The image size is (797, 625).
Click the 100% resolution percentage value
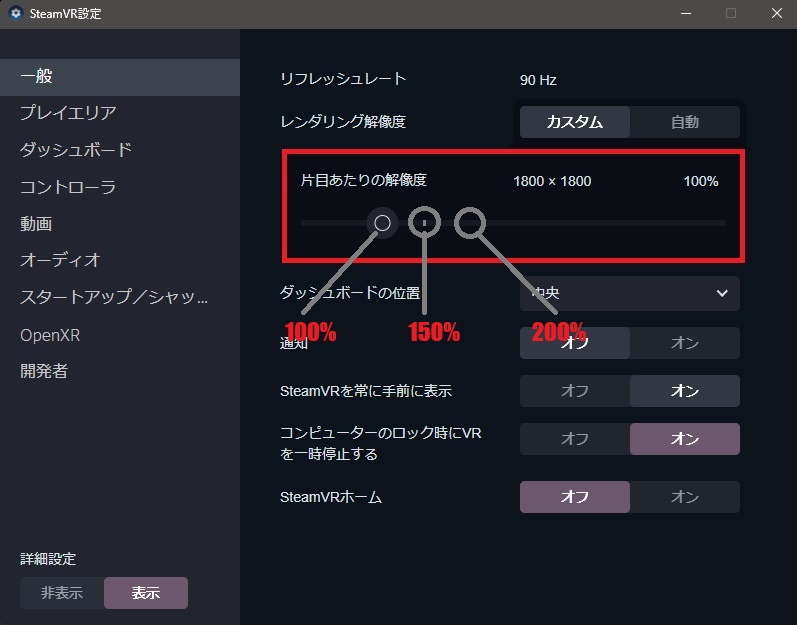click(x=701, y=181)
